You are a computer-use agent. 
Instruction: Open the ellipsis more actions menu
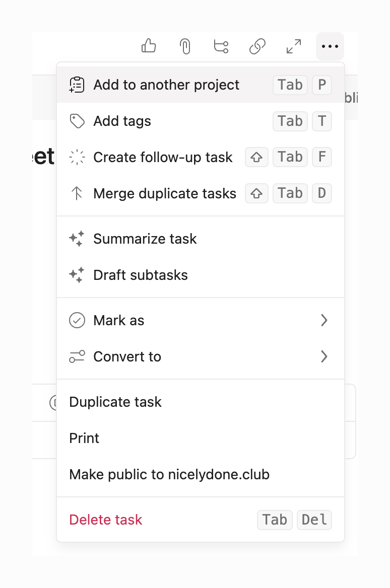click(x=330, y=46)
